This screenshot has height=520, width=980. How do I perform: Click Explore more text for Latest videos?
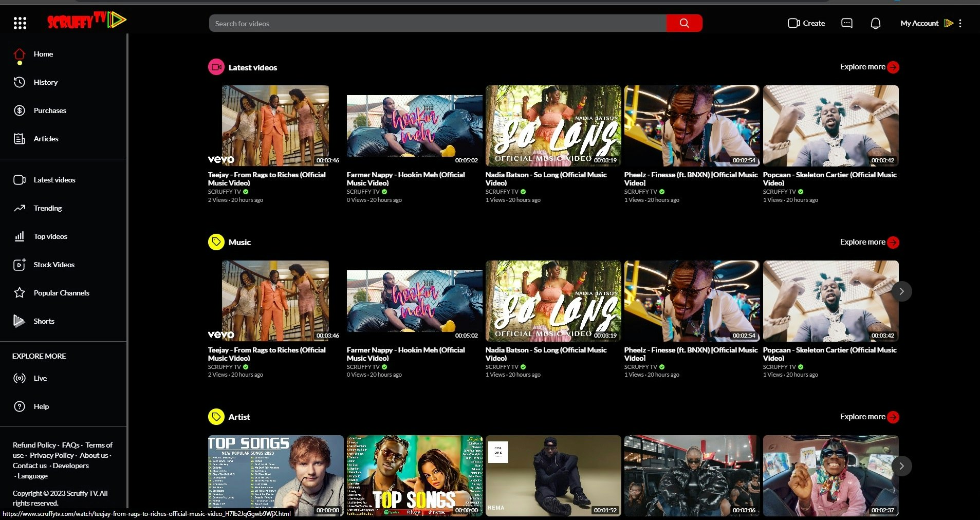862,67
